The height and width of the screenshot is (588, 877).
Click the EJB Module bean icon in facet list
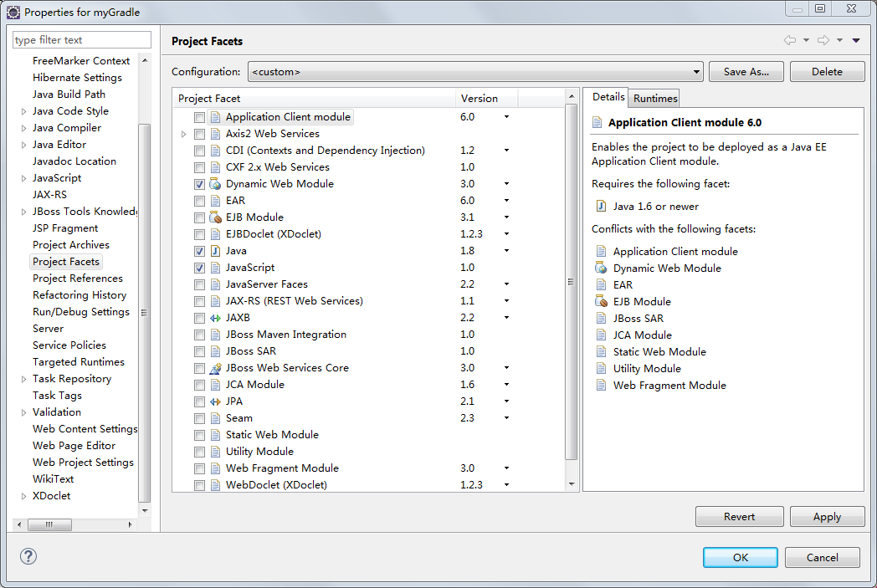pos(215,217)
